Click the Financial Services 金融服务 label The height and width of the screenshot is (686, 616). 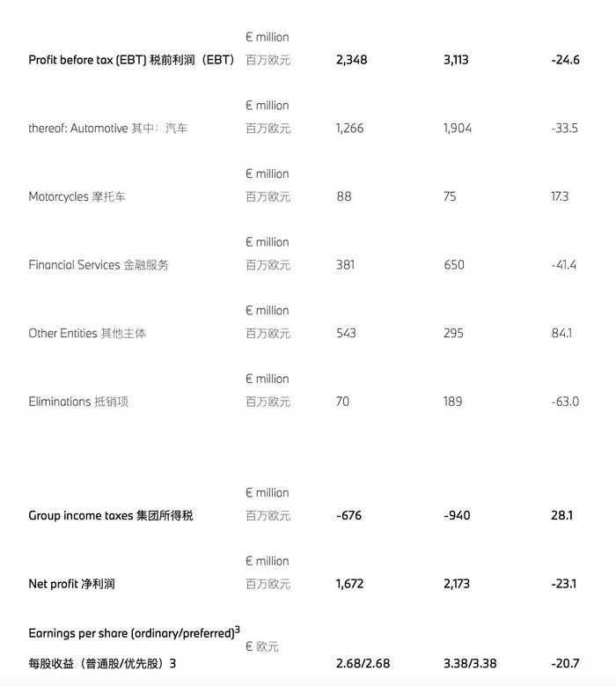click(x=99, y=265)
